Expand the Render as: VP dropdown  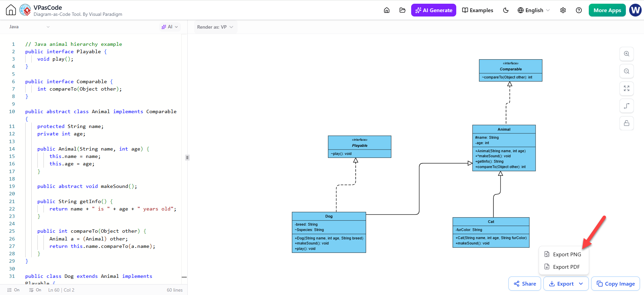pyautogui.click(x=215, y=27)
